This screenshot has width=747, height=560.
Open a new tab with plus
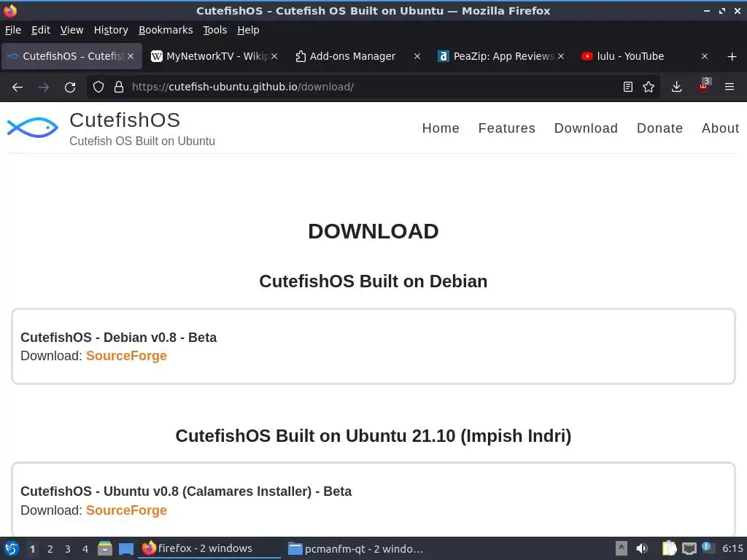[x=732, y=57]
